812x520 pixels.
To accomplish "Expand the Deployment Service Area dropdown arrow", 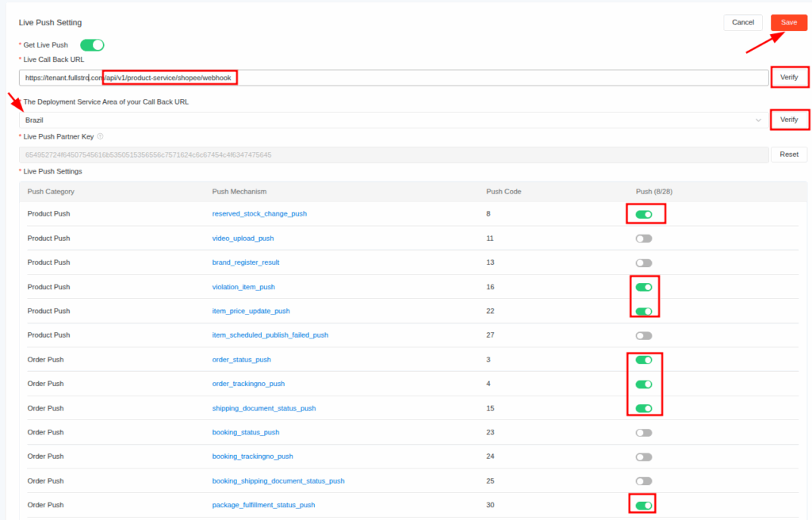I will pos(758,120).
